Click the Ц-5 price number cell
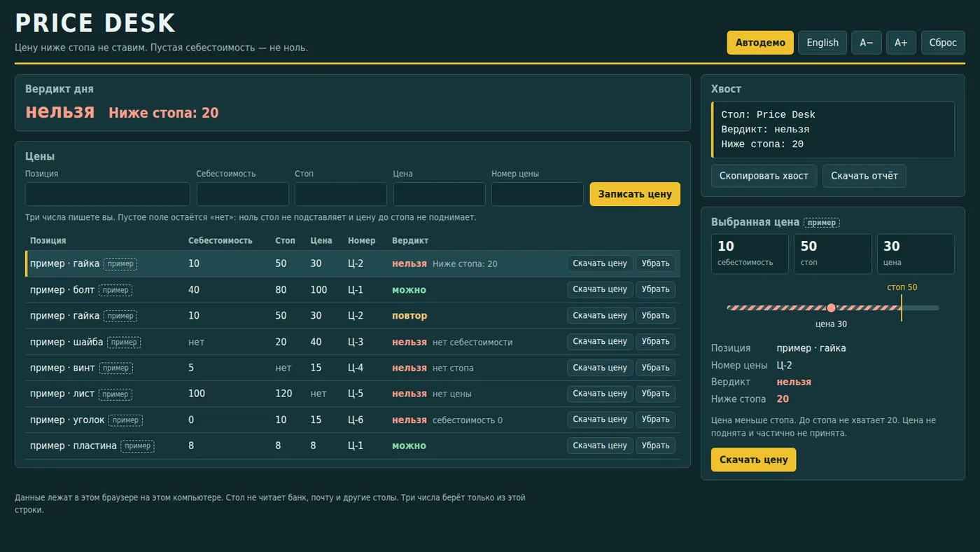 [356, 394]
